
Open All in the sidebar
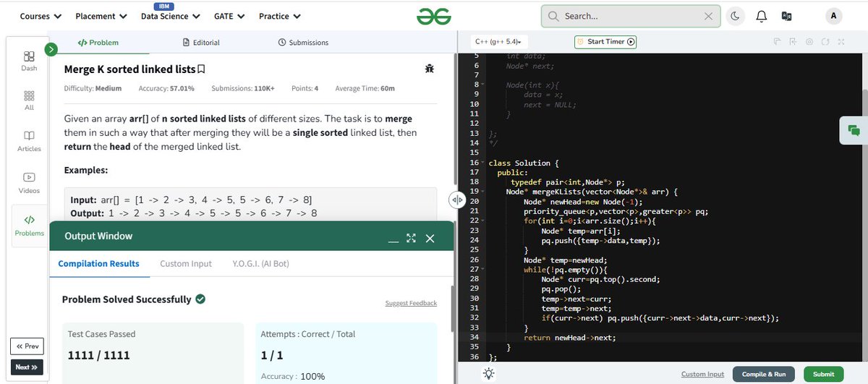(x=29, y=100)
